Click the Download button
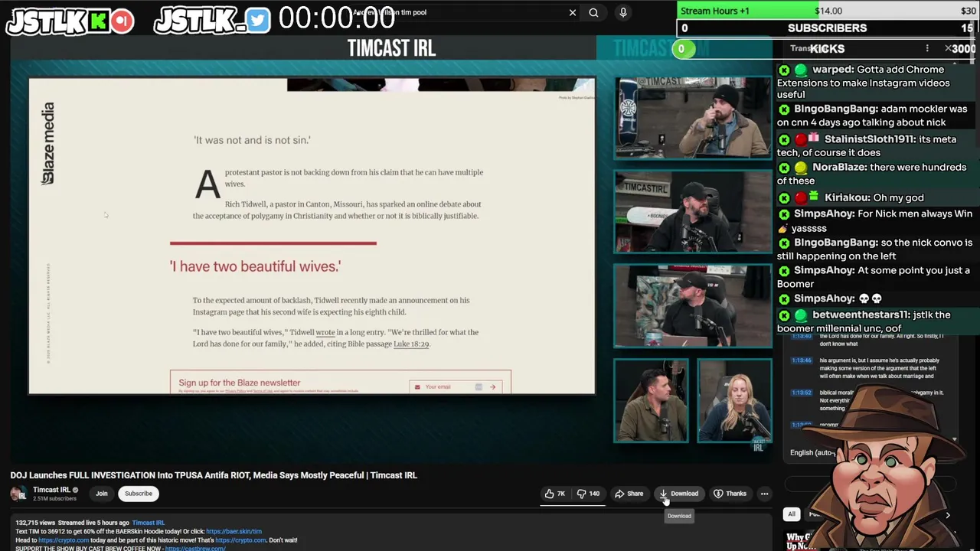Viewport: 980px width, 551px height. tap(679, 494)
